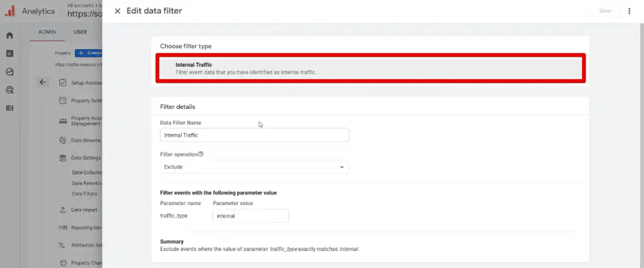This screenshot has width=644, height=268.
Task: Close the Edit data filter panel
Action: click(x=118, y=11)
